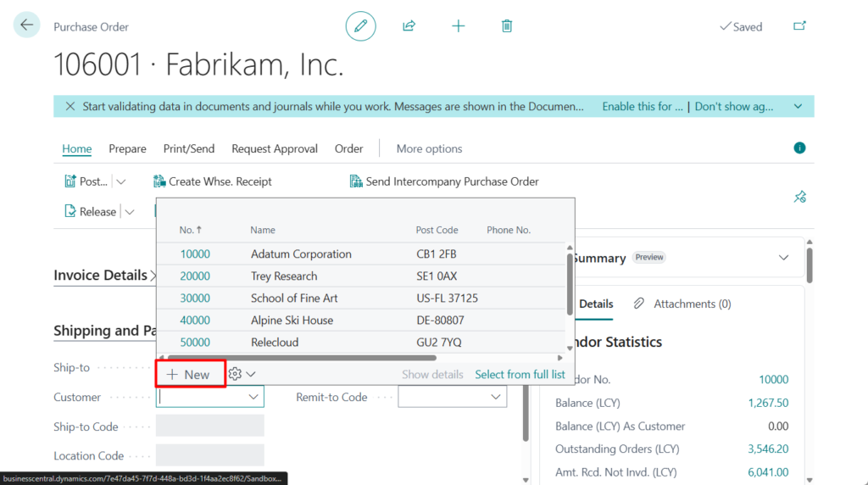Screen dimensions: 868x485
Task: Open the Customer field dropdown
Action: [x=253, y=397]
